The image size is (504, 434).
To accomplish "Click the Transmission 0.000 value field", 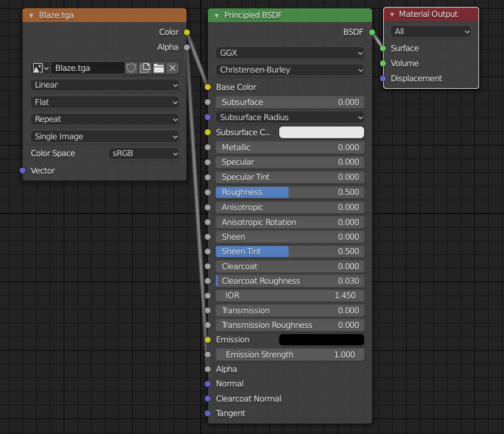I will 290,310.
